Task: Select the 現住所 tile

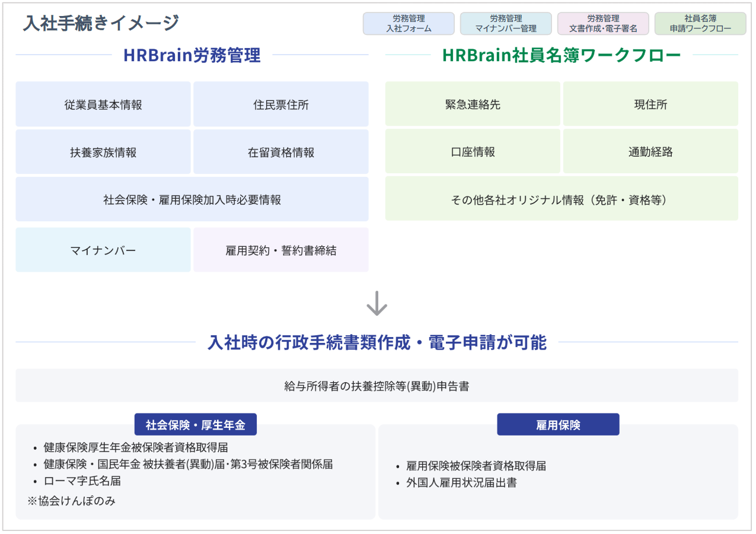Action: pos(650,104)
